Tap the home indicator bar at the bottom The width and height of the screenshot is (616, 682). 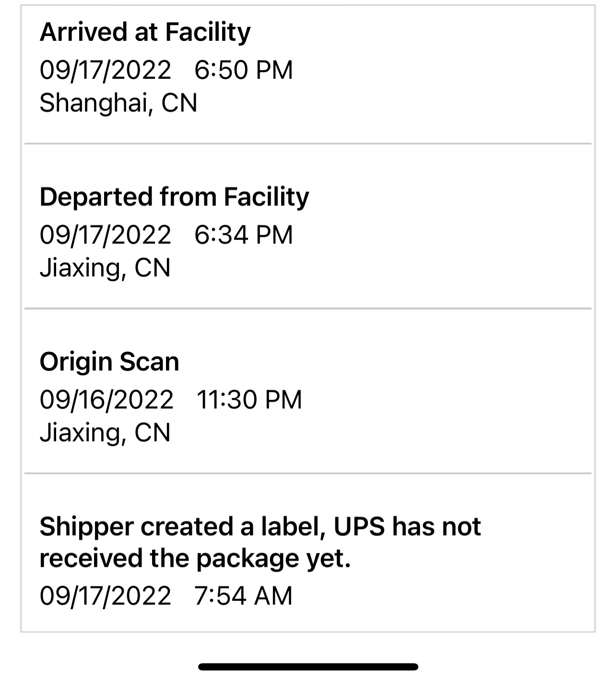click(x=308, y=667)
